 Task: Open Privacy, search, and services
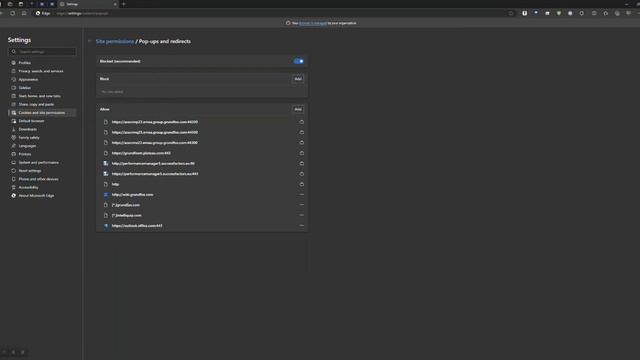(x=41, y=71)
